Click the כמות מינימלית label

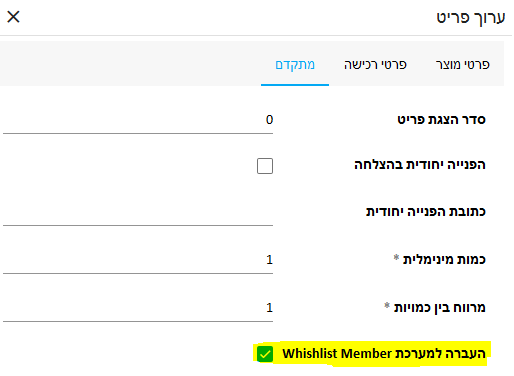pyautogui.click(x=444, y=260)
